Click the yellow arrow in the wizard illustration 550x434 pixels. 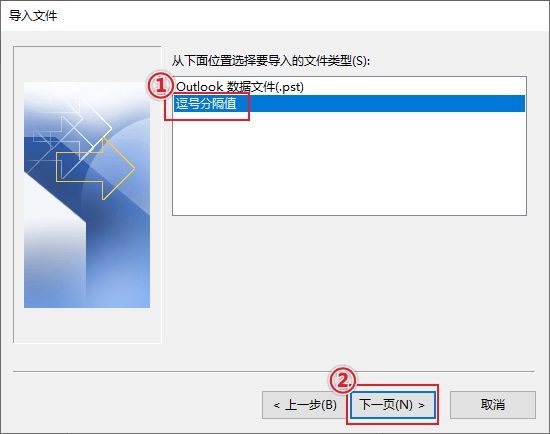coord(95,169)
